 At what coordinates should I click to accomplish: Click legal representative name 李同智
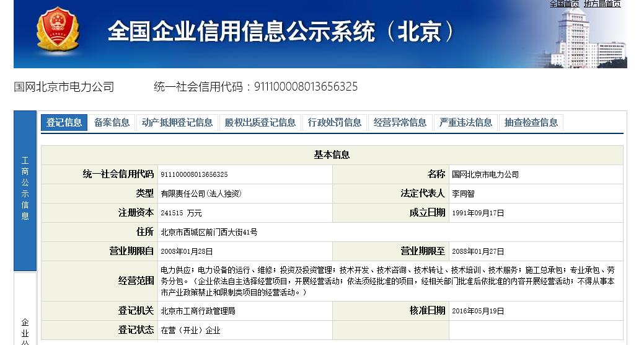[463, 194]
